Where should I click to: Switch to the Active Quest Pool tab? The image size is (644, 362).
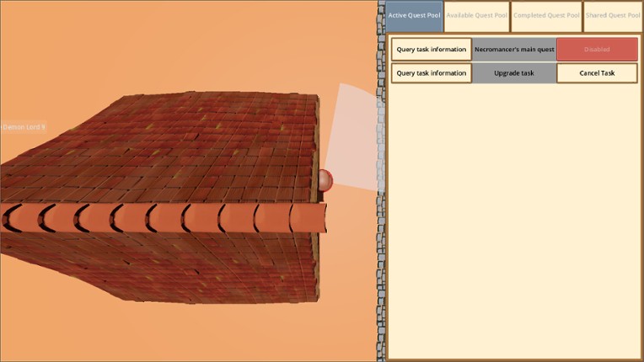(414, 16)
